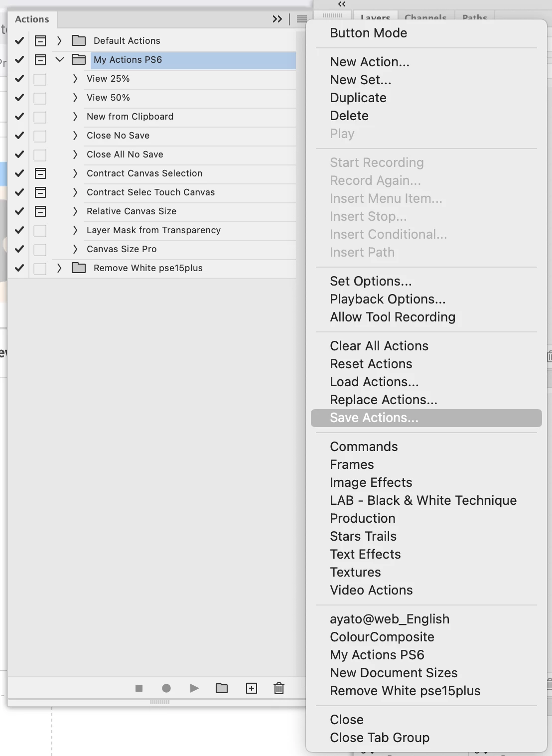Toggle the View 50% action checkmark
The height and width of the screenshot is (756, 552).
tap(19, 97)
